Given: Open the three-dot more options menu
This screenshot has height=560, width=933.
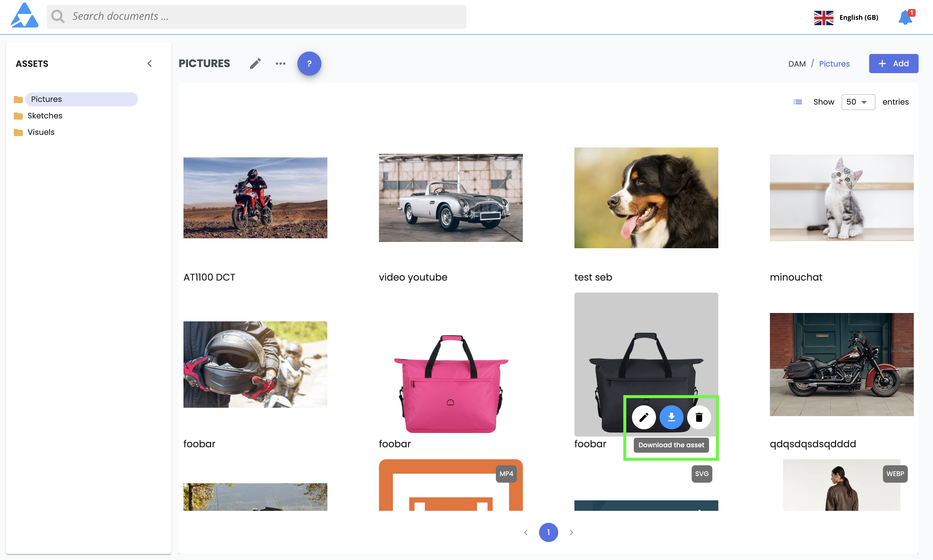Looking at the screenshot, I should coord(280,63).
